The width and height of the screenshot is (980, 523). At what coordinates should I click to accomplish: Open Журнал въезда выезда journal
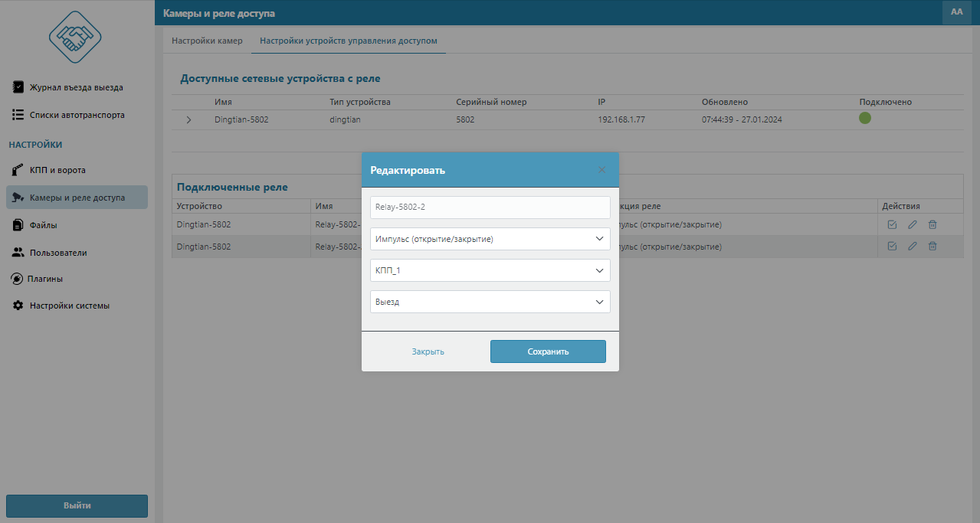point(76,87)
